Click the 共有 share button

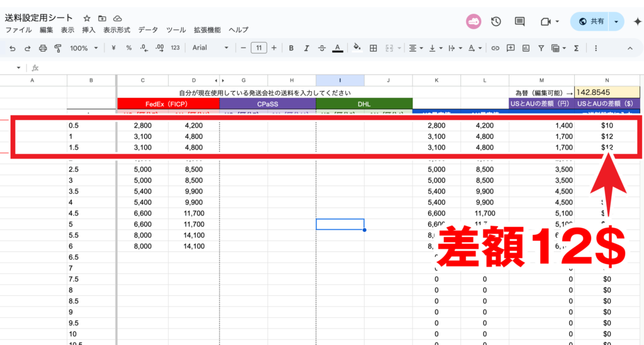tap(591, 21)
